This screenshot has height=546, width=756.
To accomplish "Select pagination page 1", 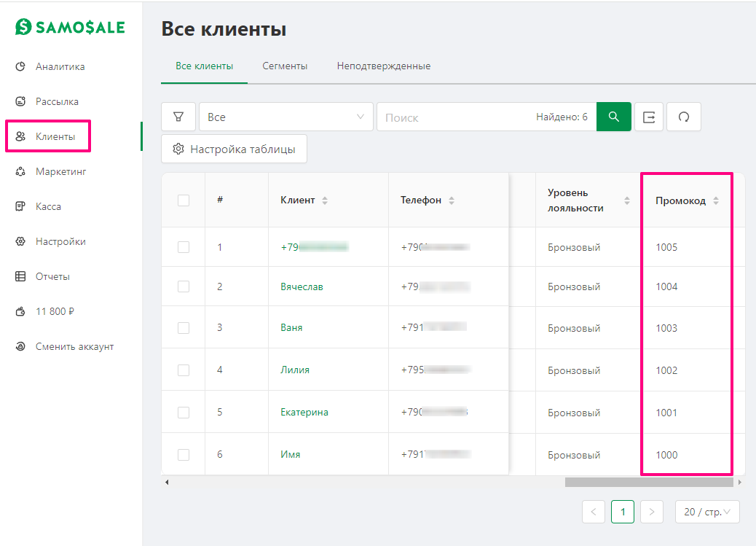I will (623, 512).
